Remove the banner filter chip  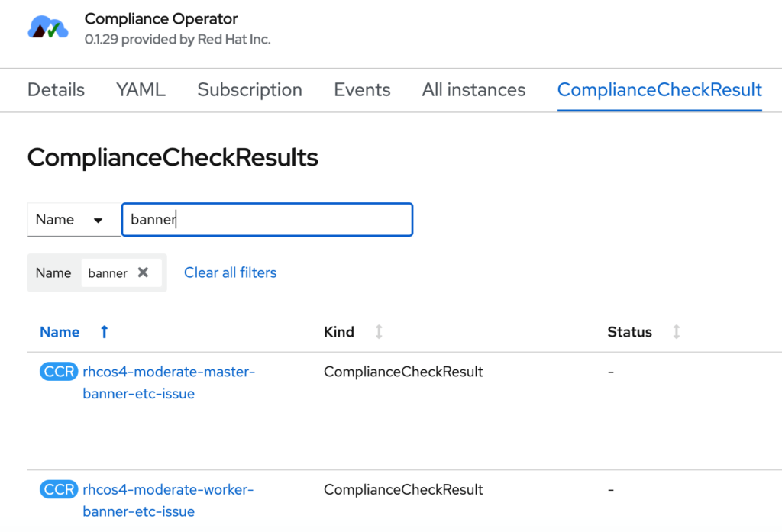click(143, 272)
